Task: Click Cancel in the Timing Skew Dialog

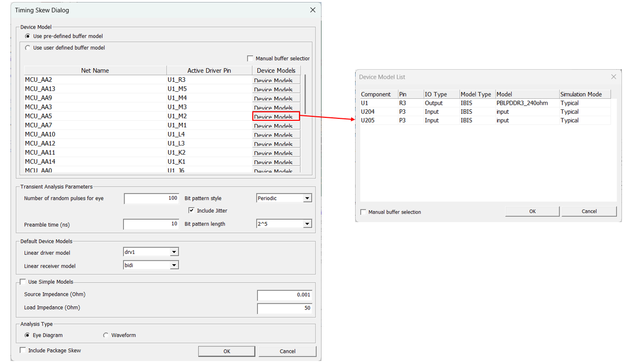Action: tap(287, 351)
